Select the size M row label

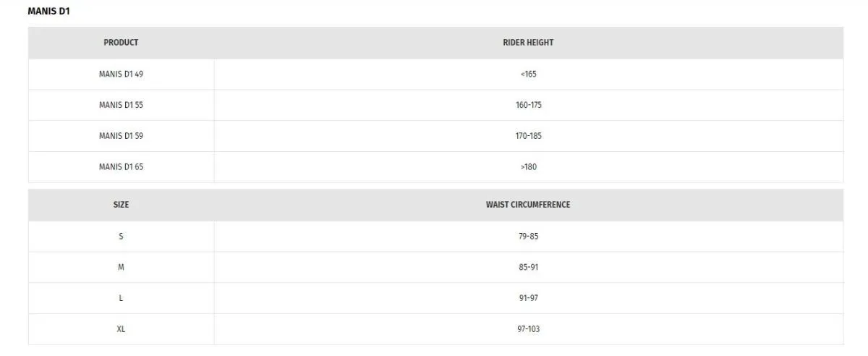121,268
